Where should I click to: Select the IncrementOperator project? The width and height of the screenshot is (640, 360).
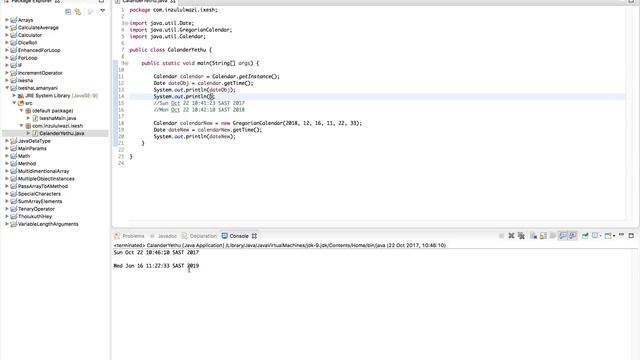tap(40, 73)
